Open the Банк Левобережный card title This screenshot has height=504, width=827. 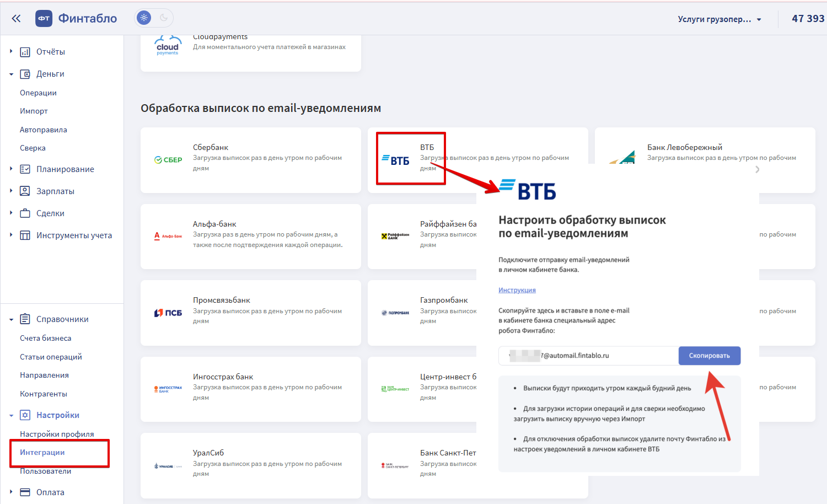pos(685,147)
